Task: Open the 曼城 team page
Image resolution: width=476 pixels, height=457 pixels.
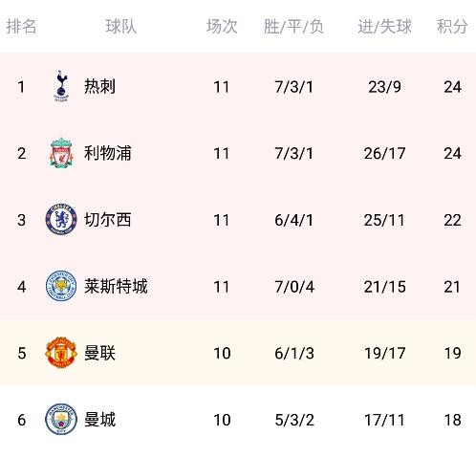Action: point(99,420)
